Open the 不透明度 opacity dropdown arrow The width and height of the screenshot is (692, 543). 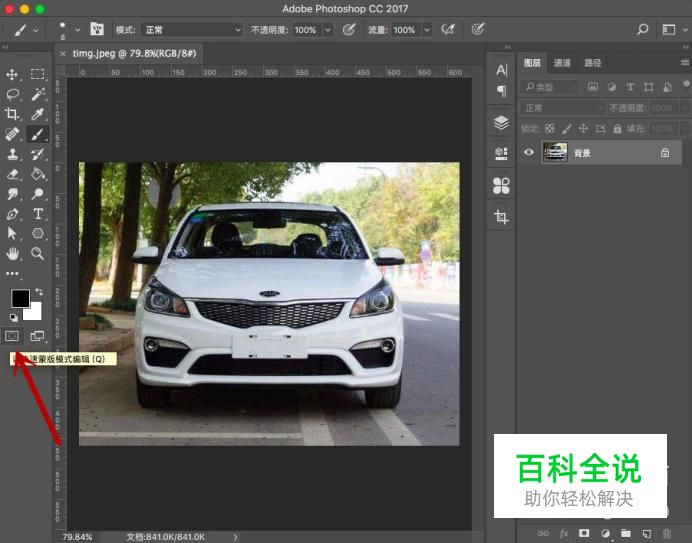click(328, 30)
